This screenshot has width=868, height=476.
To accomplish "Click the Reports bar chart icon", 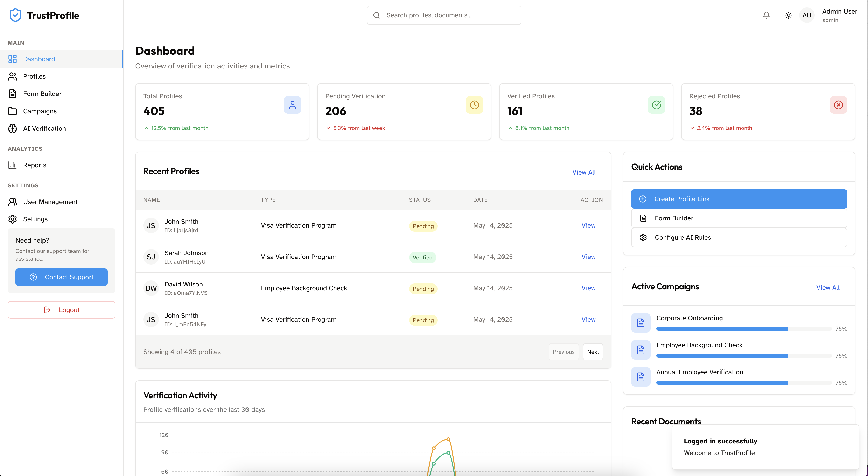I will coord(13,165).
